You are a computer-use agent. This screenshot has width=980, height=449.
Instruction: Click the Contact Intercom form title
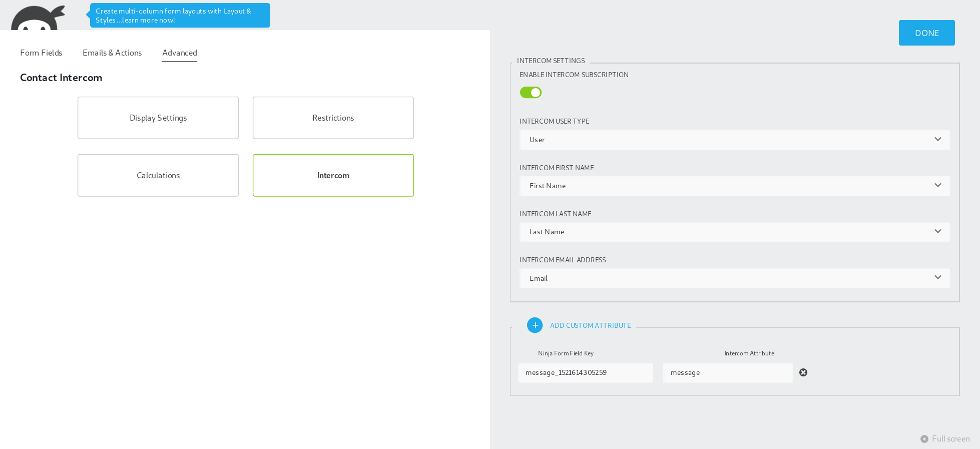61,78
